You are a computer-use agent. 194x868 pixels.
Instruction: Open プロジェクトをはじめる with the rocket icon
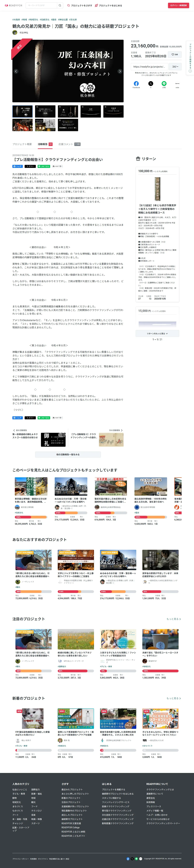point(108,5)
